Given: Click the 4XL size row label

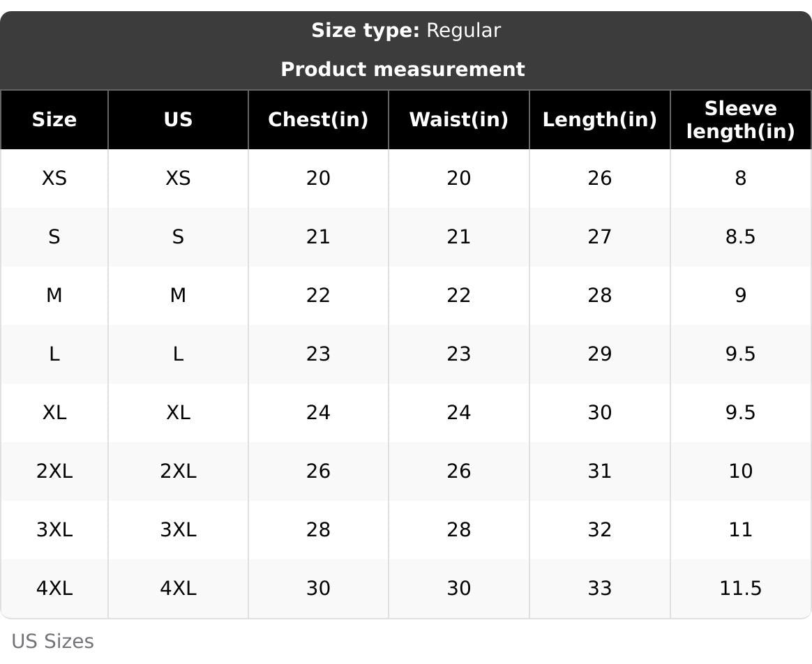Looking at the screenshot, I should 54,589.
